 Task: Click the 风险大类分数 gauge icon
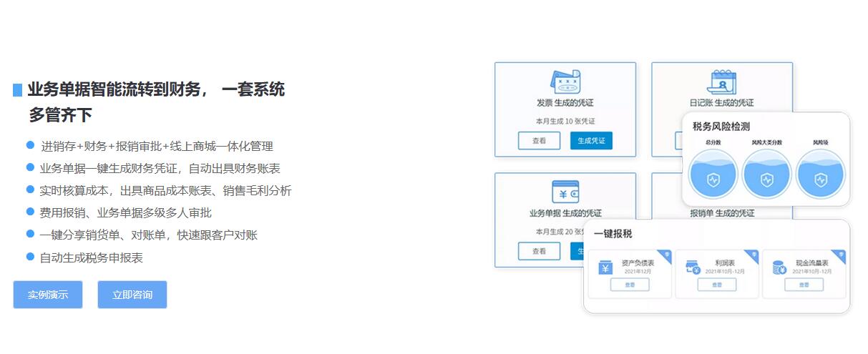766,179
